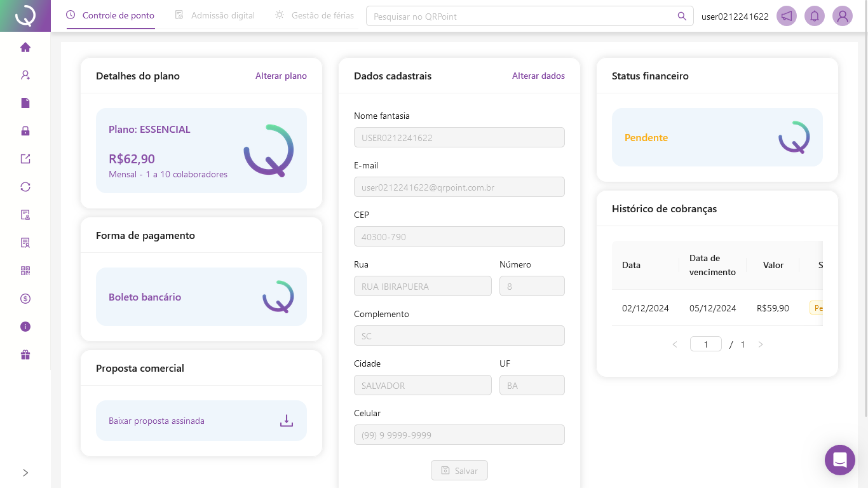
Task: Go to previous page of billing history
Action: point(675,344)
